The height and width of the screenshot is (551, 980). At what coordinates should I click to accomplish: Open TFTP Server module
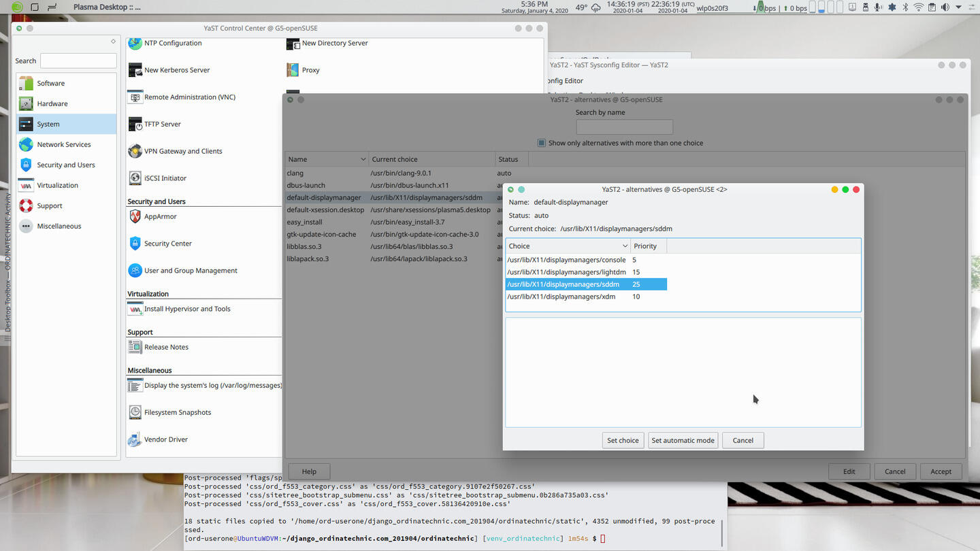[154, 124]
